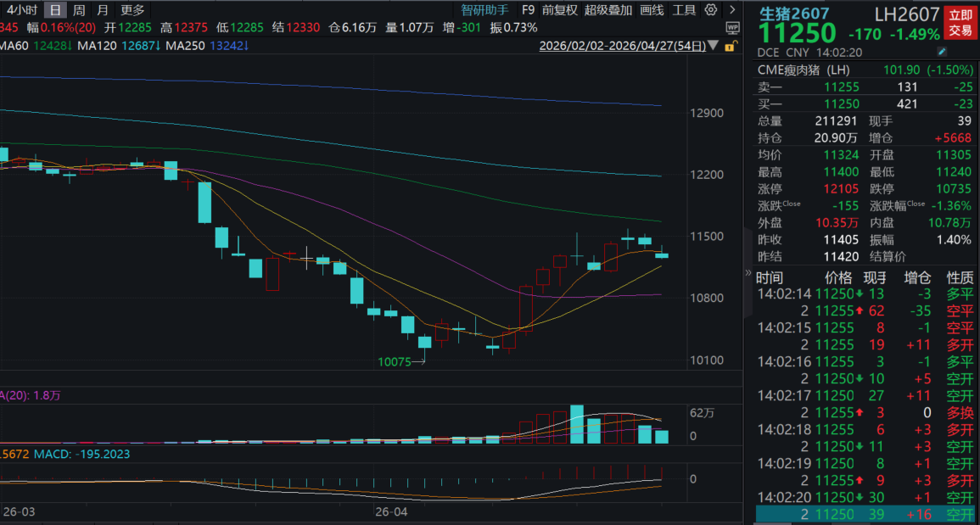Open the settings gear in chart toolbar
Viewport: 980px width, 525px height.
click(x=710, y=10)
